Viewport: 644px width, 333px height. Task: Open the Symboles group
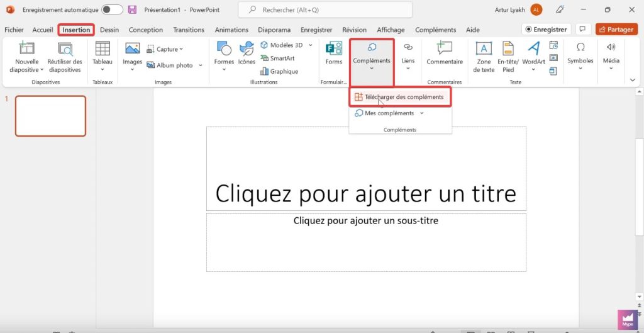[580, 57]
